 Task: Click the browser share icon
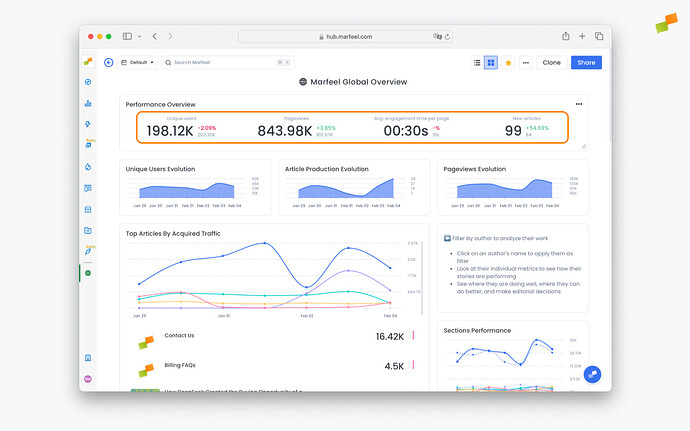point(565,36)
